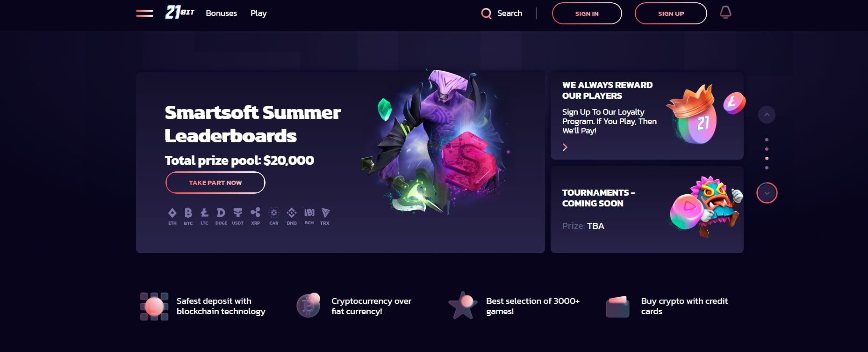
Task: Open the Bonuses menu item
Action: click(222, 13)
